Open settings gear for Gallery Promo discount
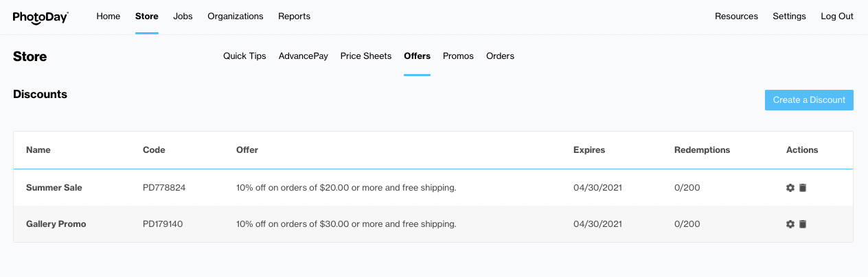The height and width of the screenshot is (277, 868). pos(790,224)
